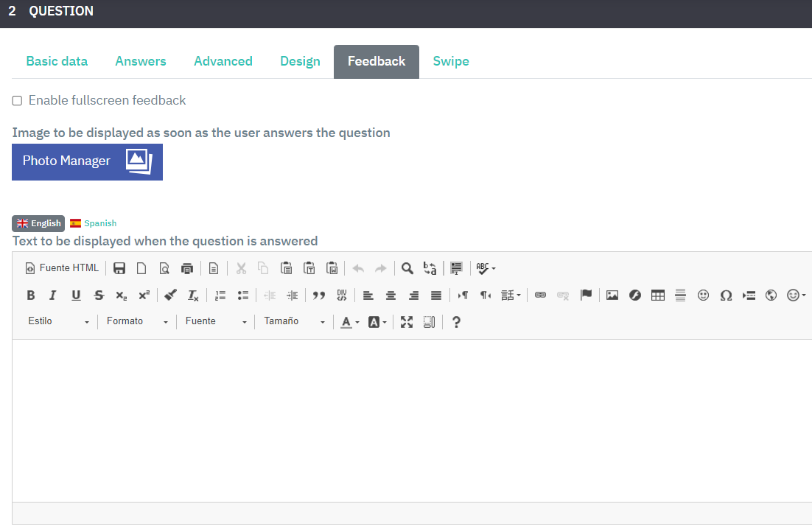Click the Center alignment icon
Image resolution: width=812 pixels, height=532 pixels.
click(x=391, y=295)
